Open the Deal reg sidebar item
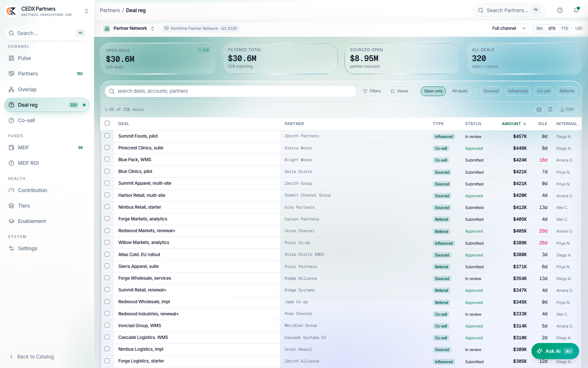588x368 pixels. coord(47,105)
